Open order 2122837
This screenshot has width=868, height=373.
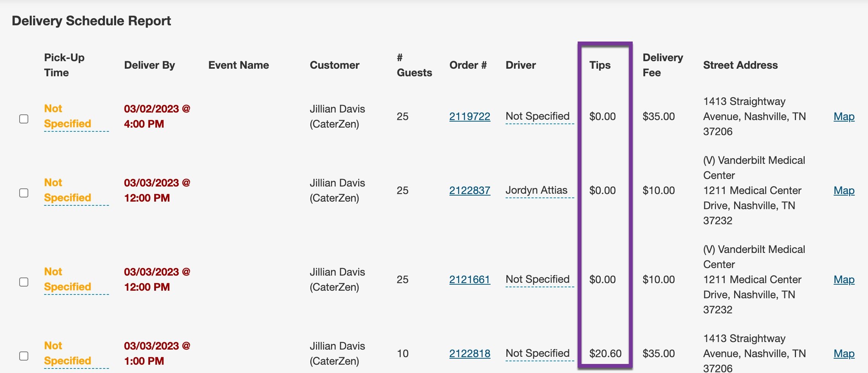(x=469, y=190)
